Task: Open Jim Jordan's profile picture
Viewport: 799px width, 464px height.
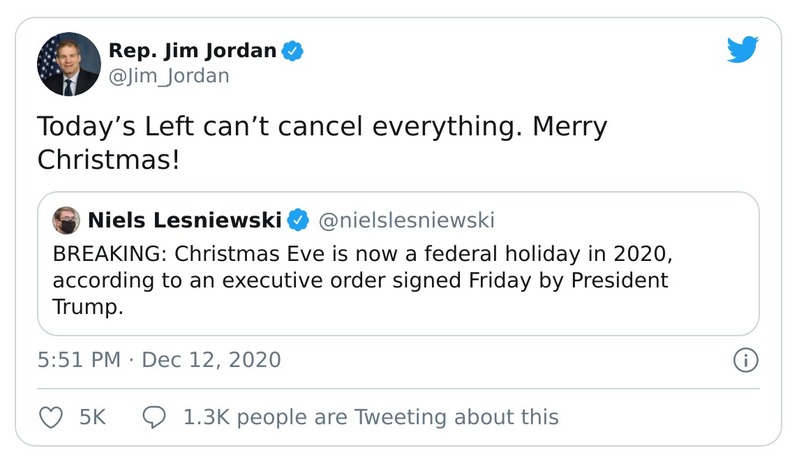Action: pyautogui.click(x=69, y=64)
